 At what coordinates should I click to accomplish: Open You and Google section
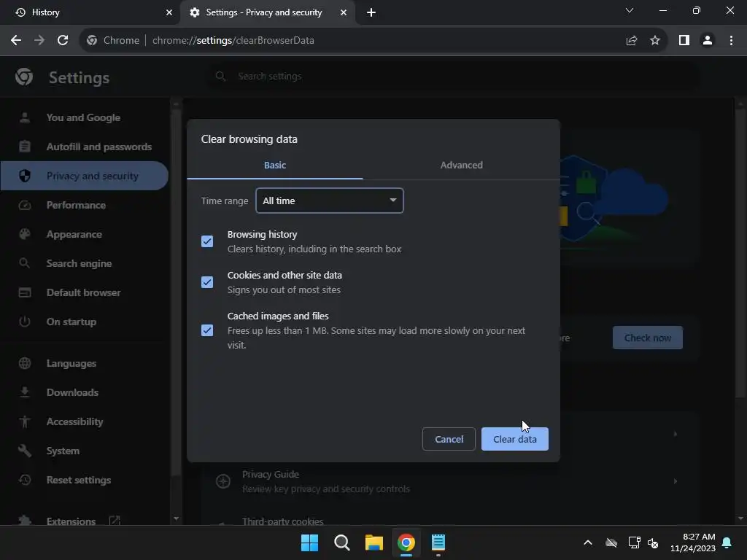coord(84,117)
